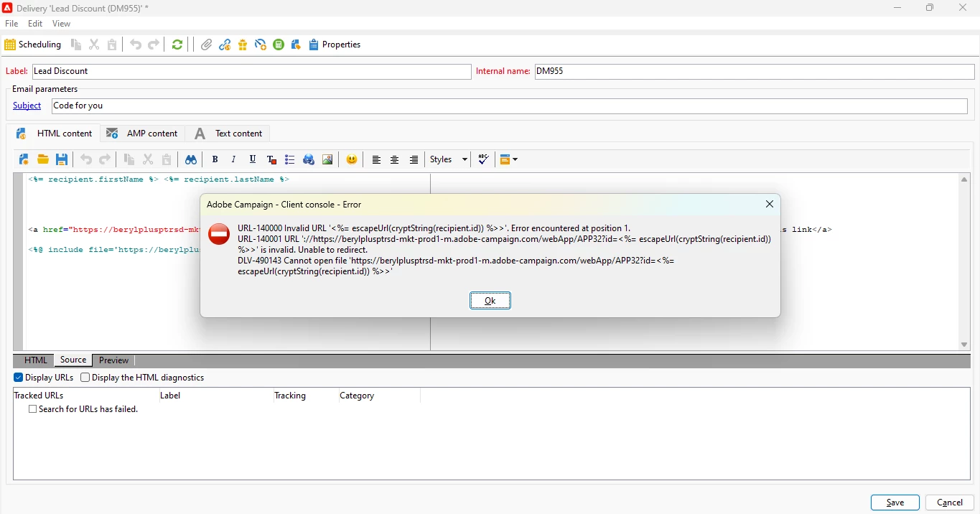
Task: Check Display the HTML diagnostics
Action: point(85,378)
